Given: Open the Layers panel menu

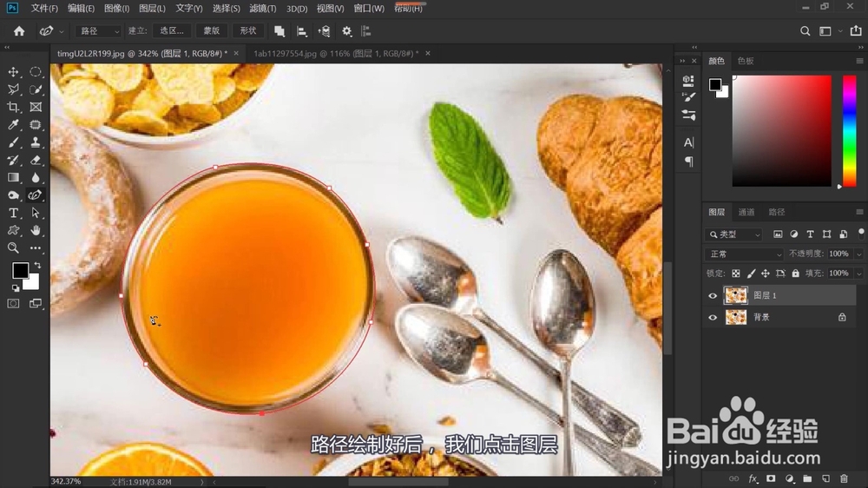Looking at the screenshot, I should click(859, 212).
